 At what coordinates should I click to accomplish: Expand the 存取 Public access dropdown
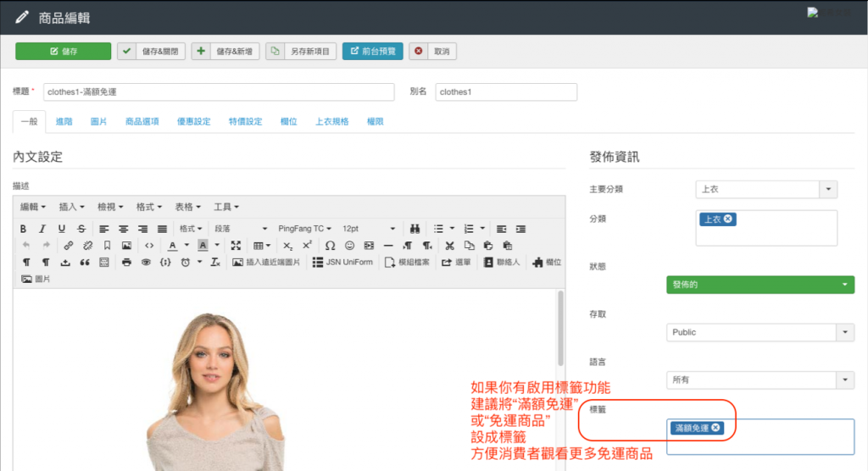point(760,332)
